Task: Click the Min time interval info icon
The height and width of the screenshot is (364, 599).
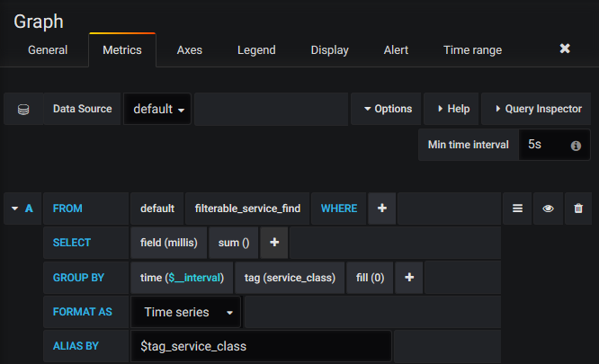Action: (x=576, y=145)
